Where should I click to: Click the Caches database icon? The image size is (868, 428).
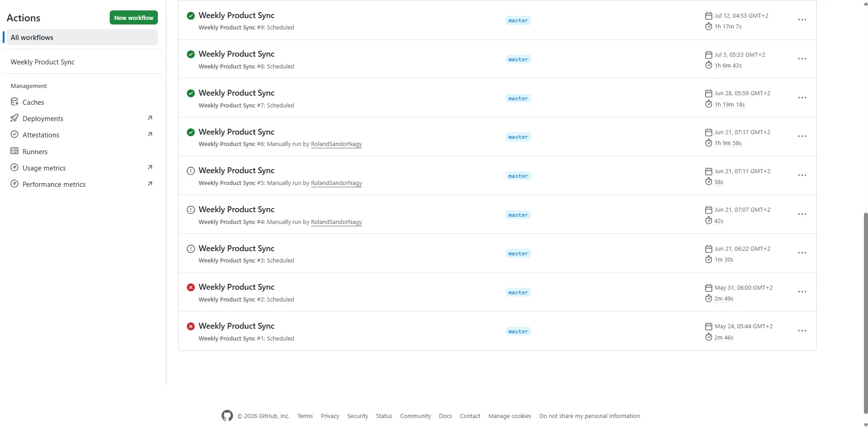click(x=15, y=102)
